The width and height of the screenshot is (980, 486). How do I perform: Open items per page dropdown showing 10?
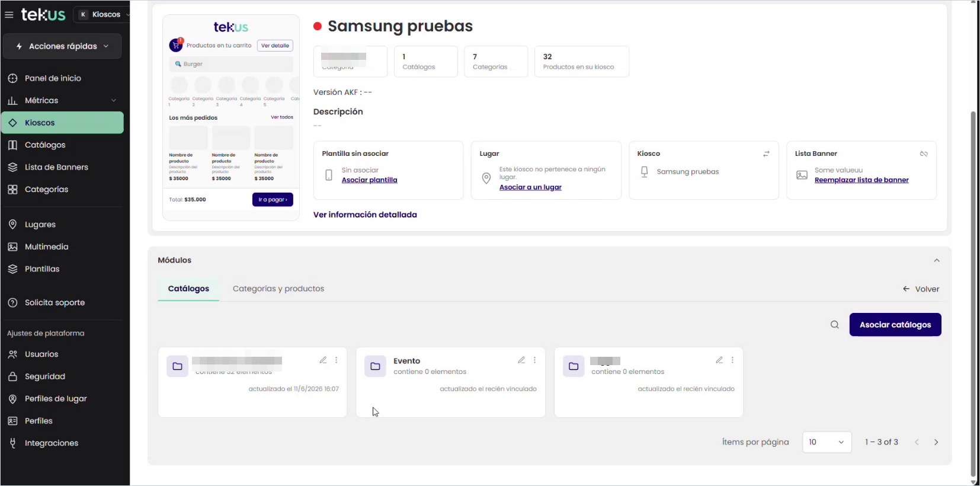pos(827,442)
